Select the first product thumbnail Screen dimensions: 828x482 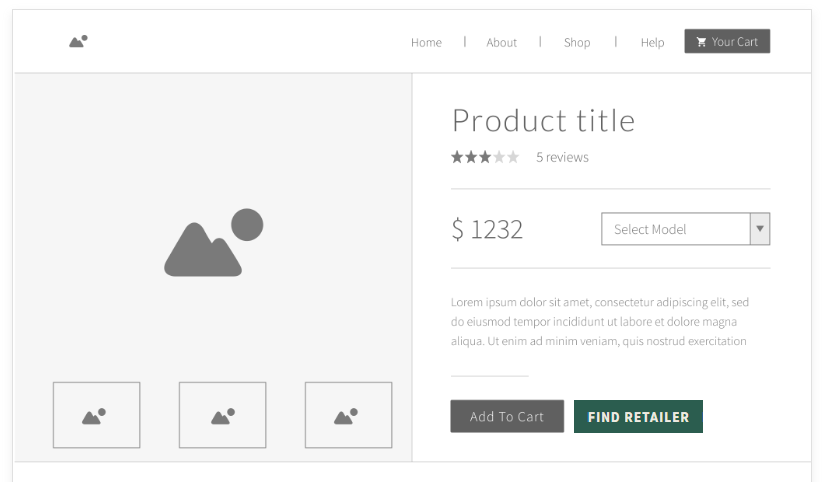pos(97,415)
